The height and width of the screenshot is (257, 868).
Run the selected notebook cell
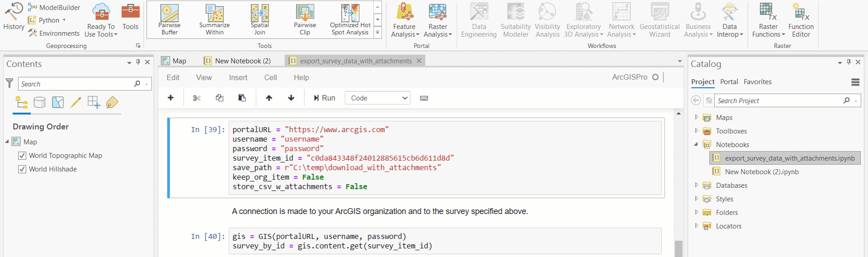pyautogui.click(x=325, y=98)
